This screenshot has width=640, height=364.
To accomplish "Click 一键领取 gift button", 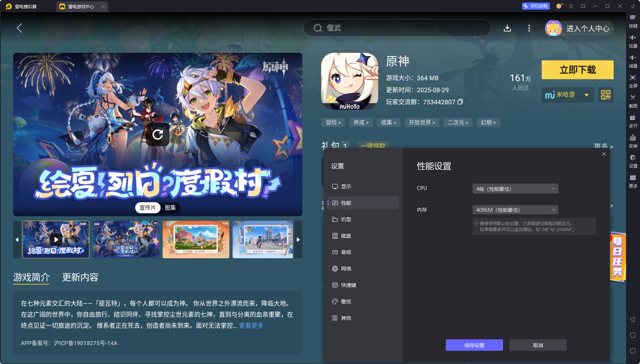I will click(373, 145).
